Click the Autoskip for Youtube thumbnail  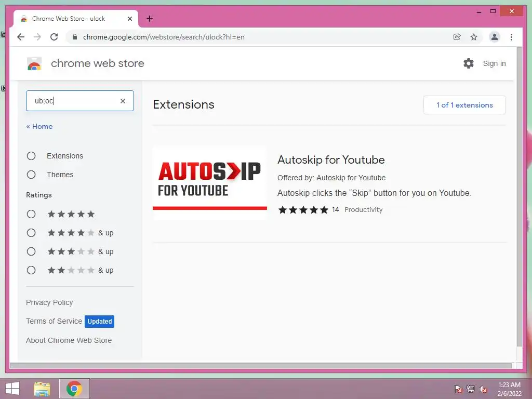click(210, 183)
